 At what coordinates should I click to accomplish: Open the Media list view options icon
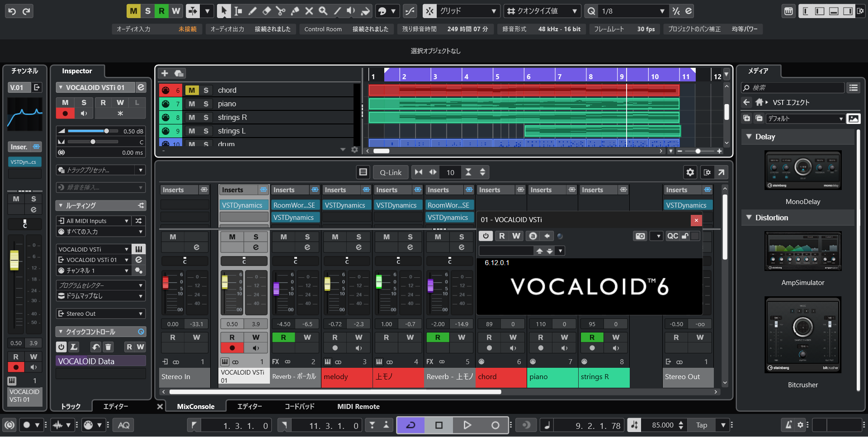point(854,88)
